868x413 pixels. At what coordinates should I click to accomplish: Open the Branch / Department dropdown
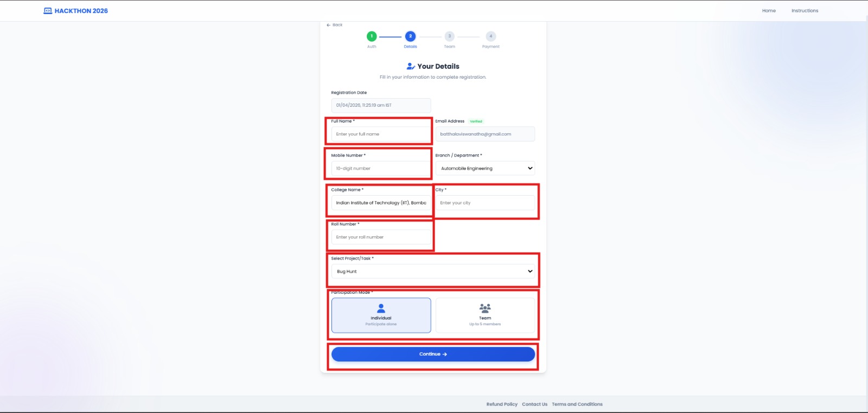[x=485, y=169]
